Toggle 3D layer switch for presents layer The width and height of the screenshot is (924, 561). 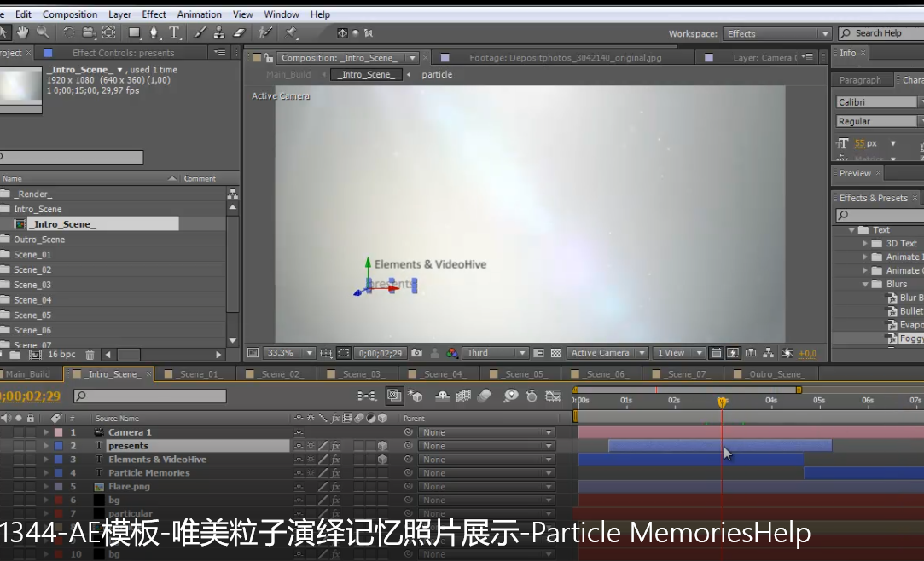(382, 446)
